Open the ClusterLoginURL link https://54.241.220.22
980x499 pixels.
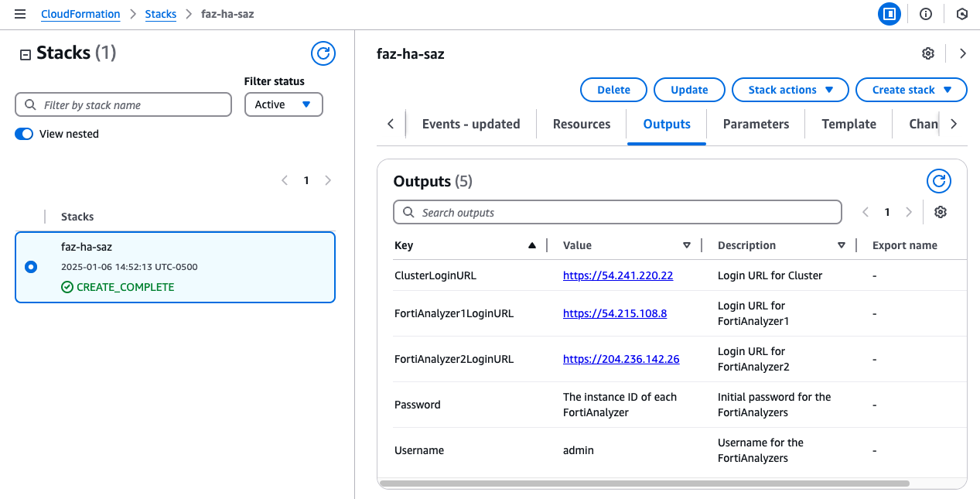pyautogui.click(x=618, y=275)
